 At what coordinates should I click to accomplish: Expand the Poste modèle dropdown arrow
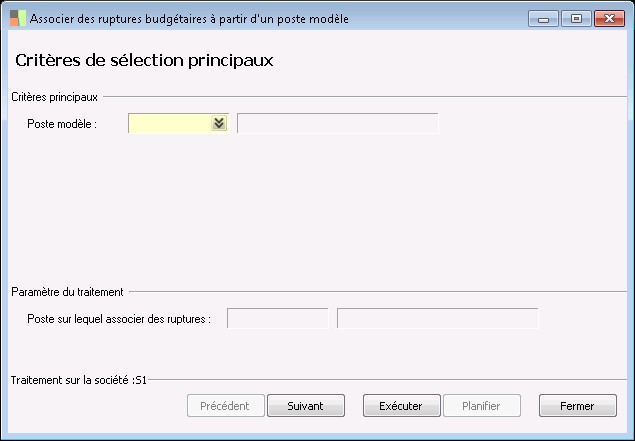(x=219, y=123)
